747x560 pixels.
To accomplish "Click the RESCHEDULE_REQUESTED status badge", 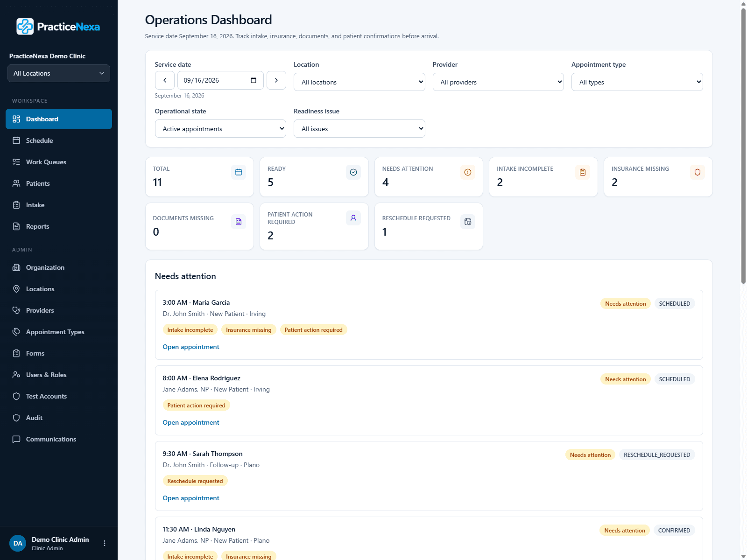I will 657,455.
